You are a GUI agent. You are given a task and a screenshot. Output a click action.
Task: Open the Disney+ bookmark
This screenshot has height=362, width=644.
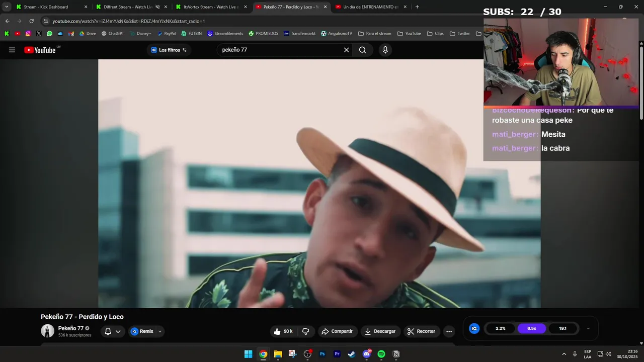(x=140, y=34)
